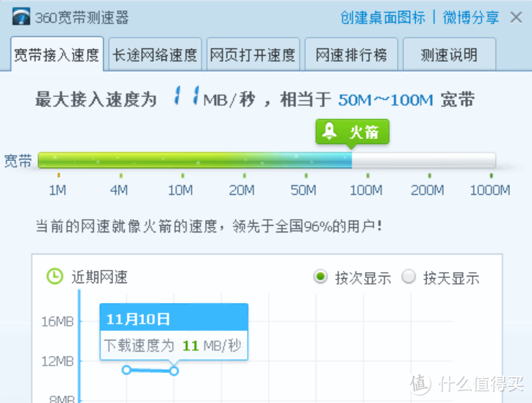Click the 火箭 speed level badge
The width and height of the screenshot is (532, 403).
(x=353, y=132)
